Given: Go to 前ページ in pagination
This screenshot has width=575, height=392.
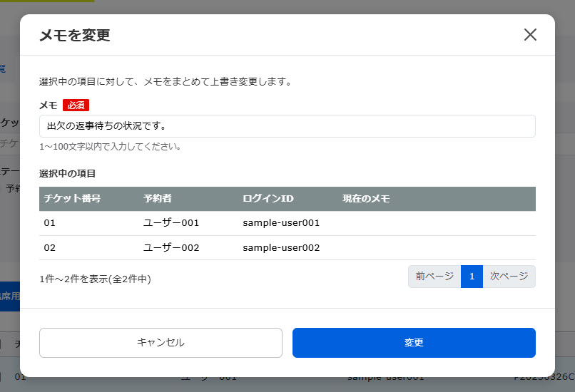Looking at the screenshot, I should 434,277.
